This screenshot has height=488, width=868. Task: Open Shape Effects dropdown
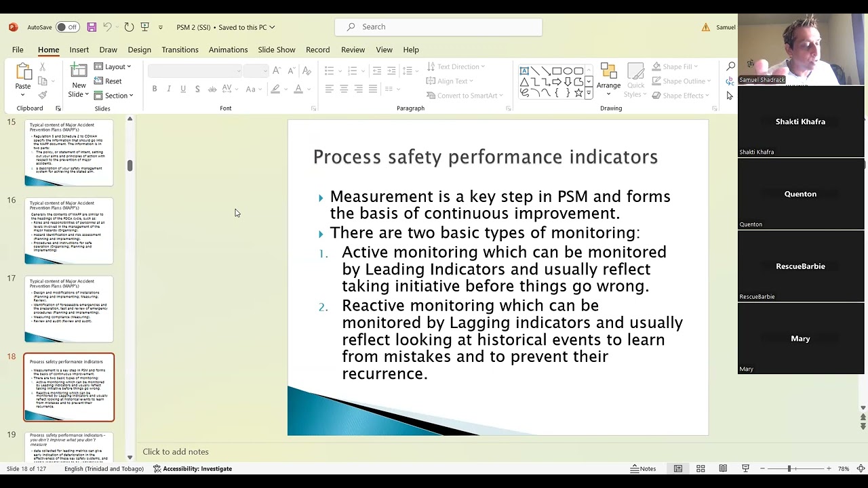(x=681, y=96)
